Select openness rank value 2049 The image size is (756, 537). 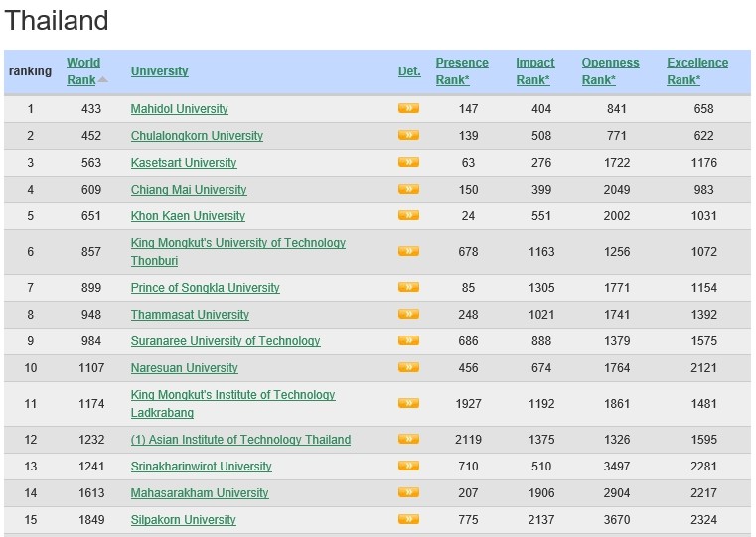617,190
